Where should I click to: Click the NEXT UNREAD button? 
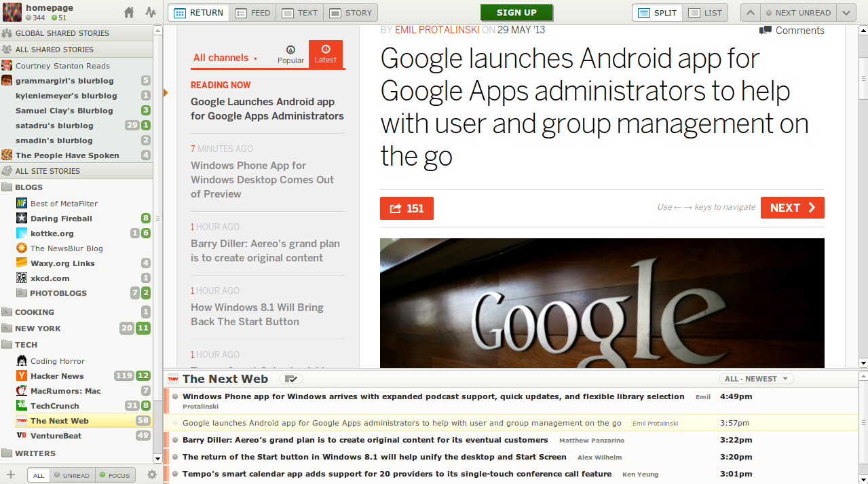click(x=798, y=13)
